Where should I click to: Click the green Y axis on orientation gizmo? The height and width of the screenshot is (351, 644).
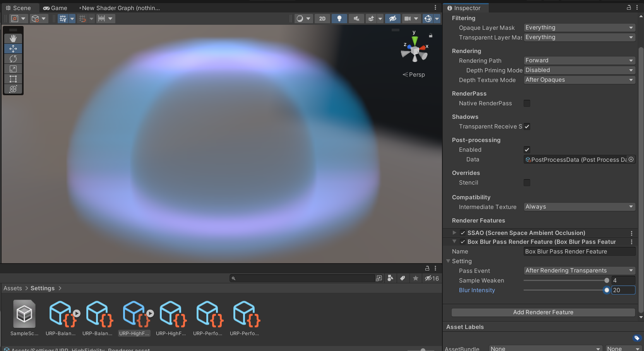[415, 40]
